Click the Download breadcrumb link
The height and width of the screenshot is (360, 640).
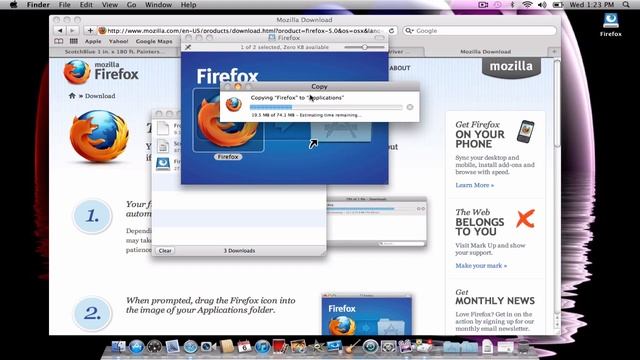(100, 96)
